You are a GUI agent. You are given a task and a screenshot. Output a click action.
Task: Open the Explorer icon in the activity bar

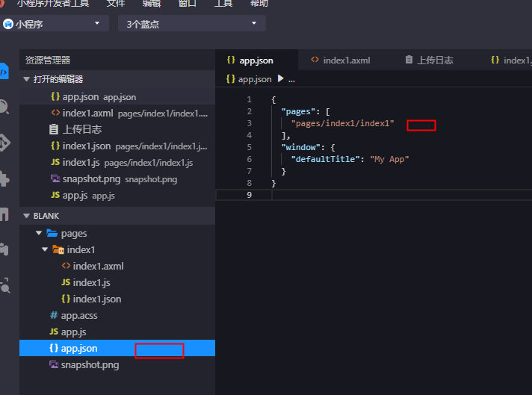tap(4, 71)
